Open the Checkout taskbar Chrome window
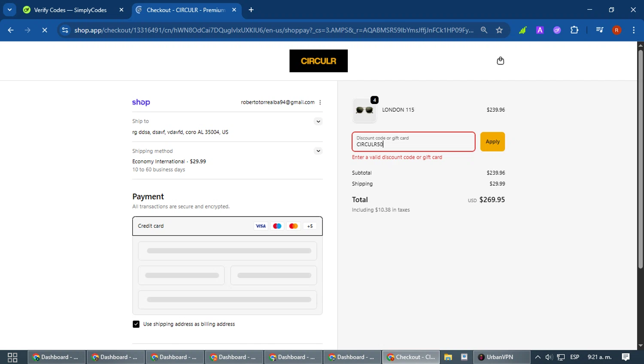Screen dimensions: 644x364 (411, 357)
